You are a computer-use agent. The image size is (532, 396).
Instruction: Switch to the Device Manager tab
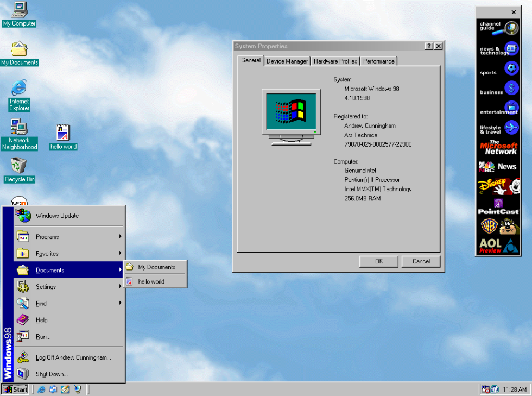click(x=287, y=61)
